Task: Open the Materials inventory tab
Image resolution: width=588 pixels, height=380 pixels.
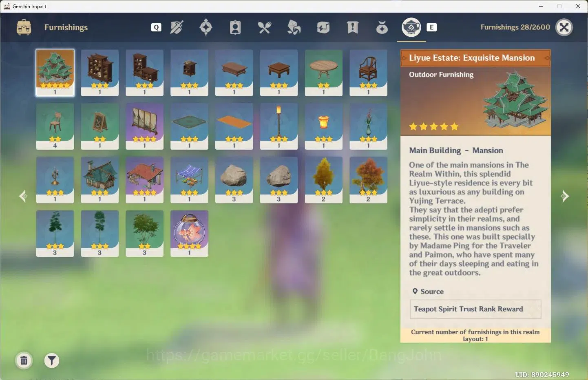Action: pos(294,27)
